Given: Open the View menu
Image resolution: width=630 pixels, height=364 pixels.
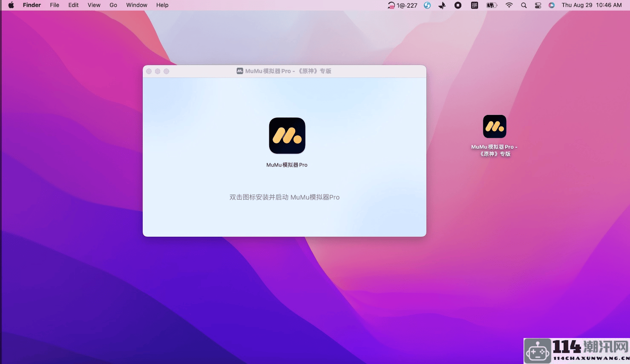Looking at the screenshot, I should pos(94,5).
